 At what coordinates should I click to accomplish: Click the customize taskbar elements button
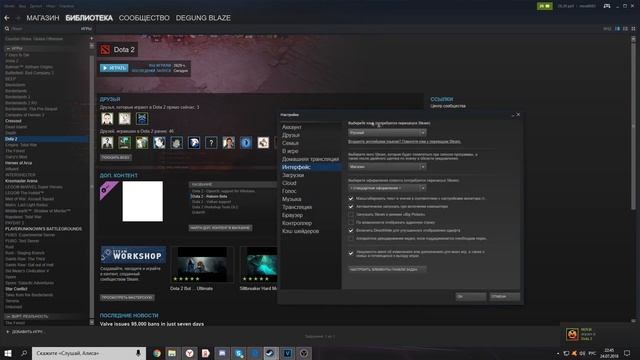pos(387,269)
